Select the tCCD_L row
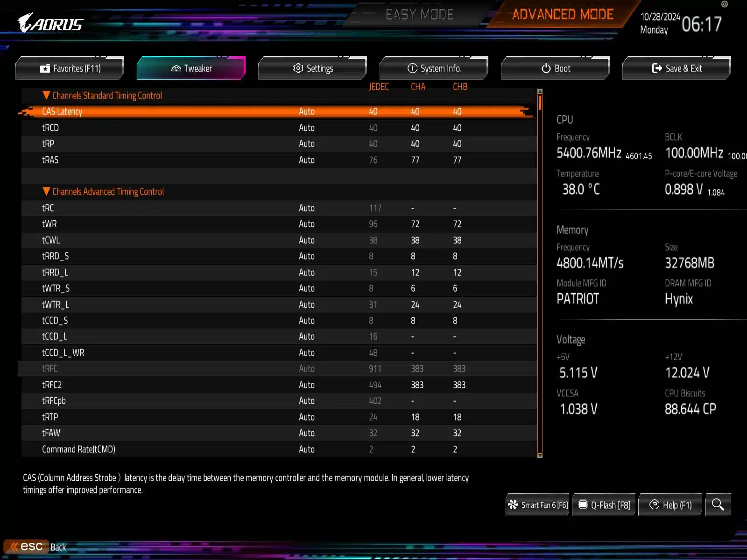The width and height of the screenshot is (747, 560). (x=279, y=336)
